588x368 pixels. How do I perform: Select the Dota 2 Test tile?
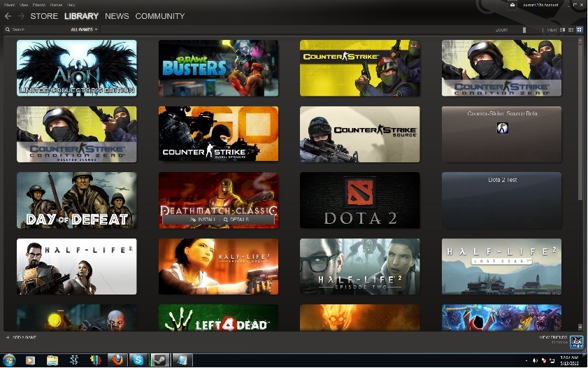(501, 200)
